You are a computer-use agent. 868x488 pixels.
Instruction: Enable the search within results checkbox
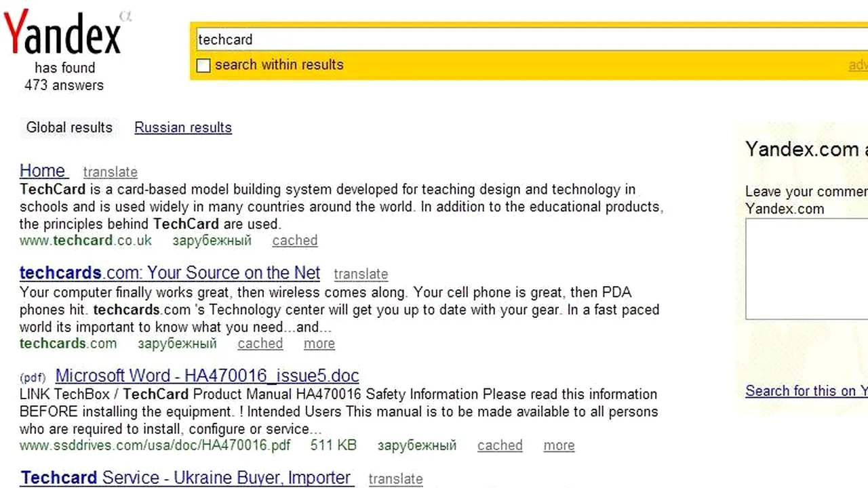tap(203, 66)
